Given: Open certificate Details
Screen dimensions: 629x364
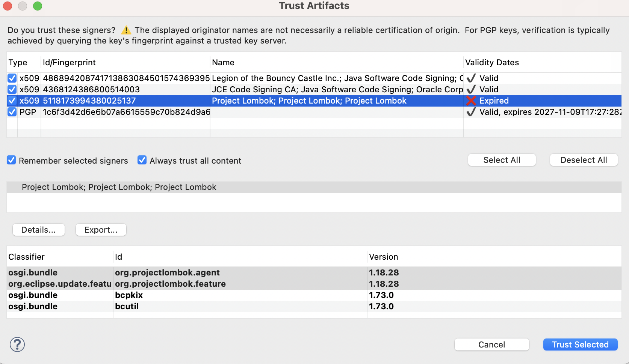Looking at the screenshot, I should click(38, 230).
